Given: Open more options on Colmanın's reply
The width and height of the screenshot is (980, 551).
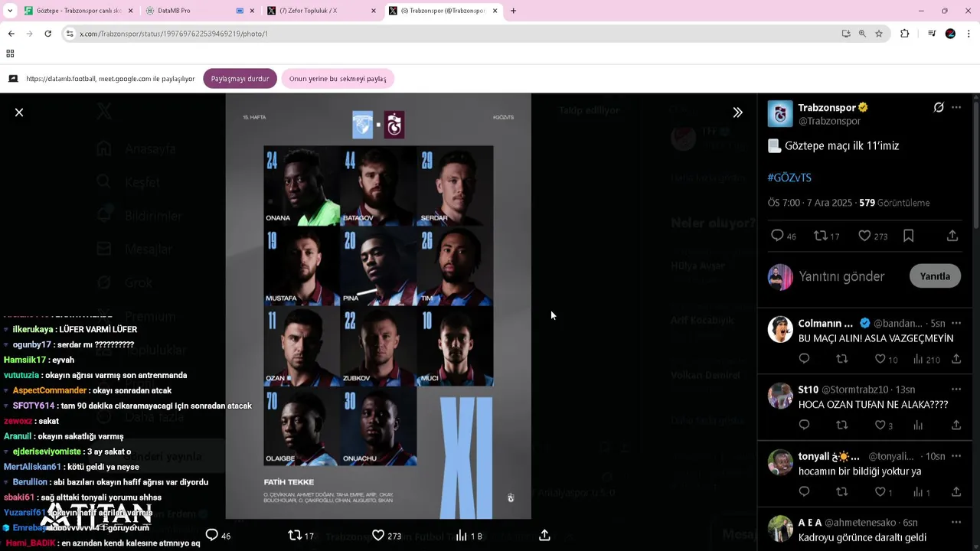Looking at the screenshot, I should point(956,323).
